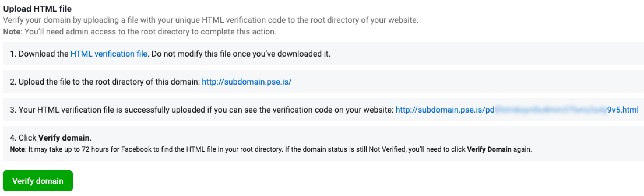Click the blurred portion of verification URL
This screenshot has height=196, width=644.
(551, 110)
